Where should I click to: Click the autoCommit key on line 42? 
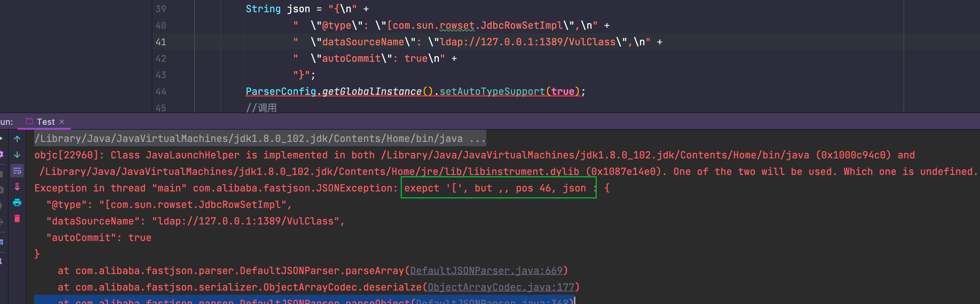[351, 58]
